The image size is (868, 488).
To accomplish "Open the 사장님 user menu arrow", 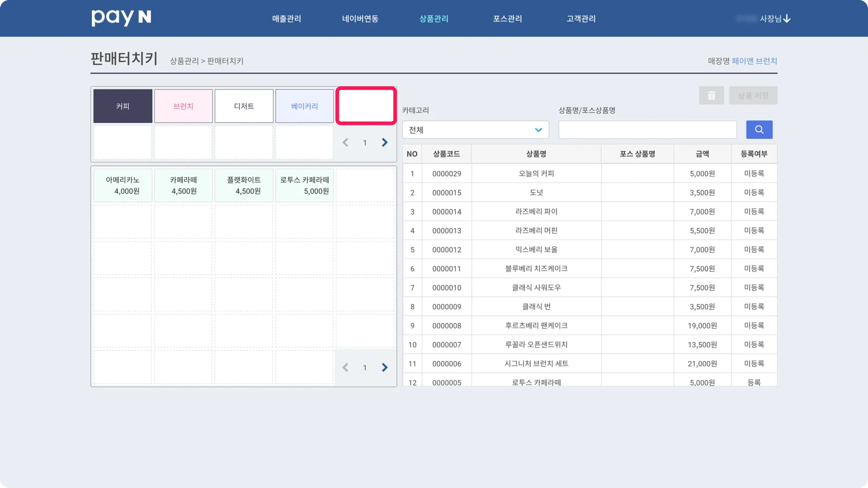I will (787, 19).
